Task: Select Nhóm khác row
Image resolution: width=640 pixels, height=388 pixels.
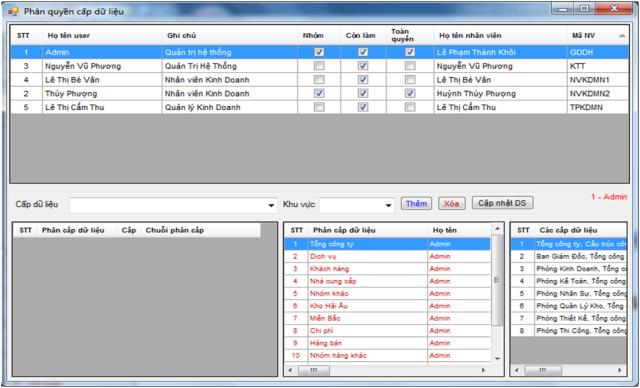Action: [388, 293]
